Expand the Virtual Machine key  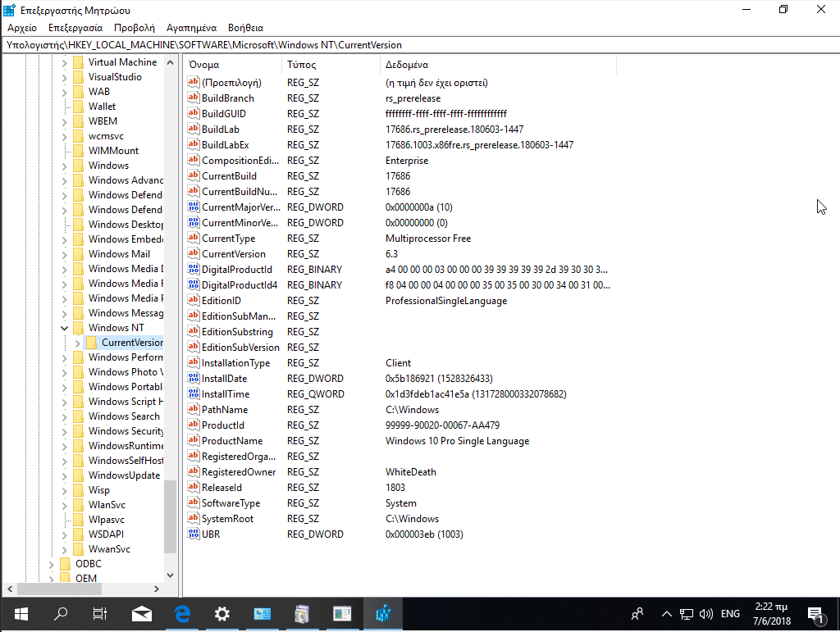coord(64,62)
